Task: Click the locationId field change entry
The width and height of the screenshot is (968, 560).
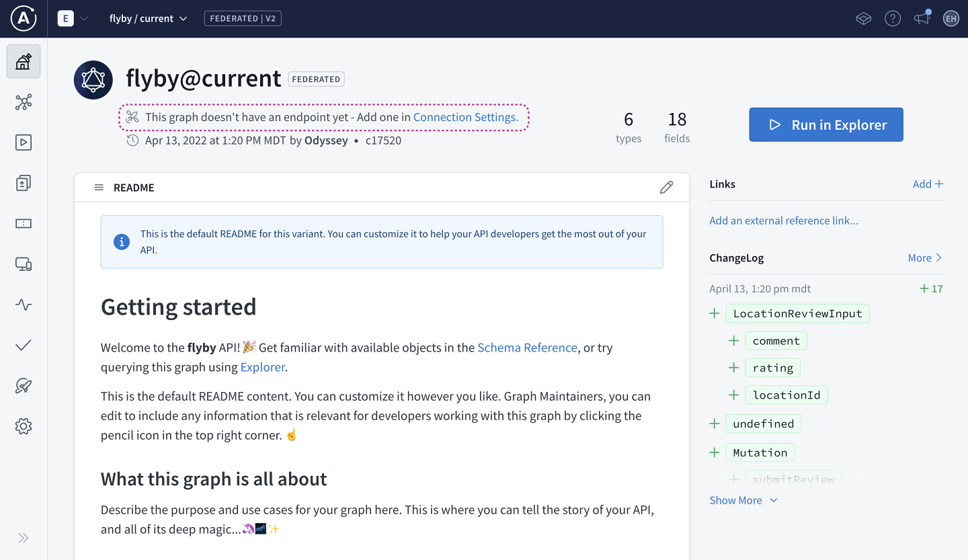Action: pyautogui.click(x=787, y=395)
